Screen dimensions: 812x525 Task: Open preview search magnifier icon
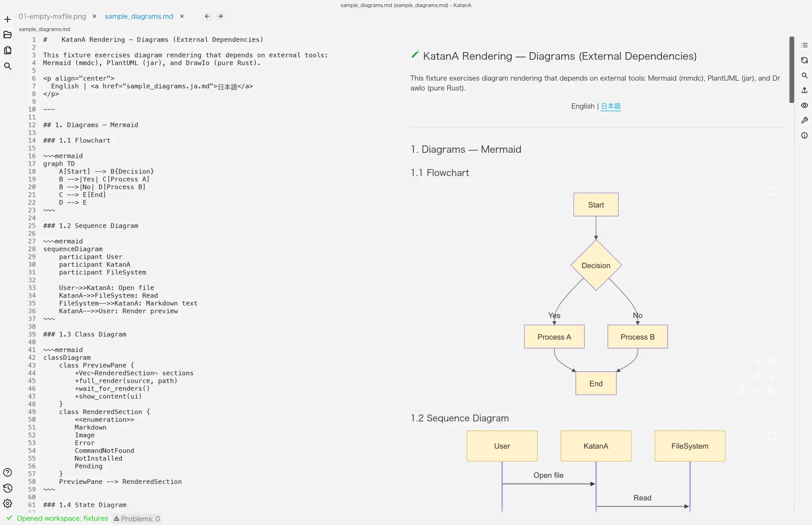pyautogui.click(x=804, y=75)
